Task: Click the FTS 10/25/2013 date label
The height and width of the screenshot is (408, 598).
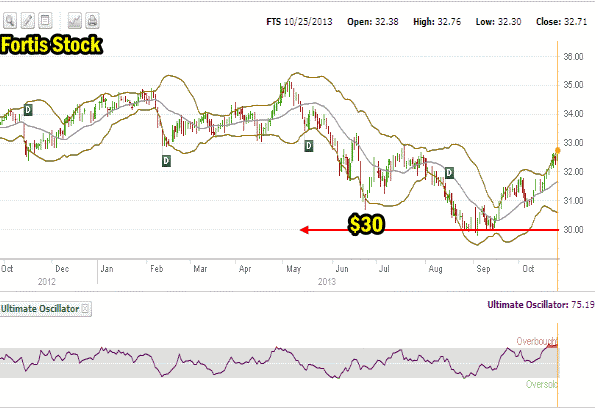Action: [299, 22]
